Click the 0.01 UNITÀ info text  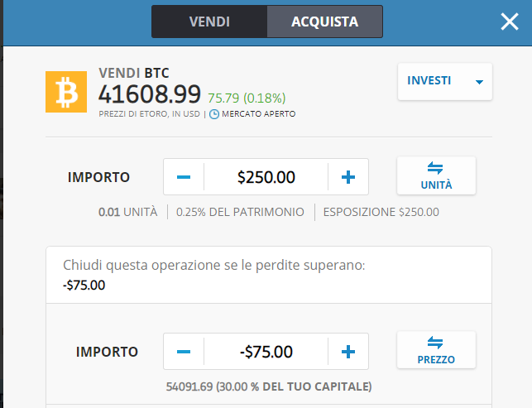pyautogui.click(x=128, y=212)
